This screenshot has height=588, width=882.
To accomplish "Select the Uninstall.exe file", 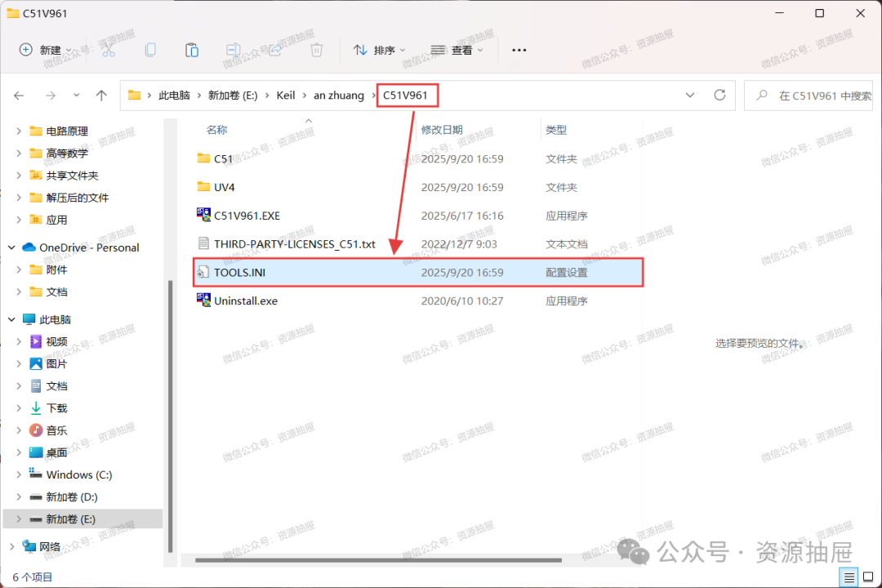I will click(x=418, y=301).
